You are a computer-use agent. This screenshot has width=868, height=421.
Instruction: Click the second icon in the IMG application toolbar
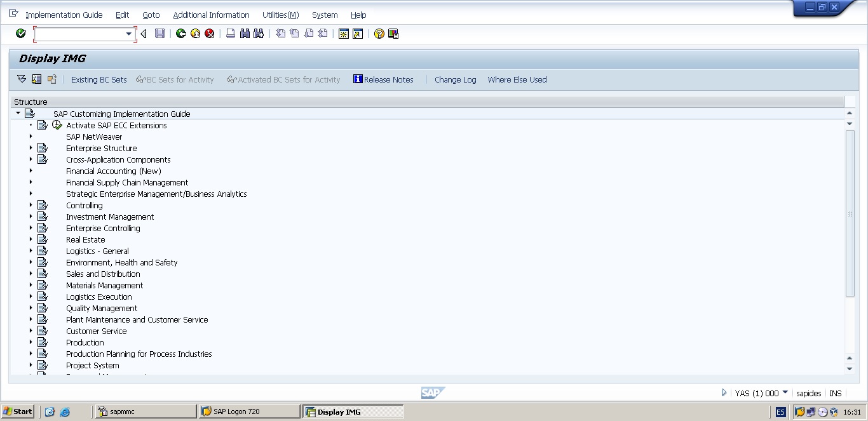point(36,79)
